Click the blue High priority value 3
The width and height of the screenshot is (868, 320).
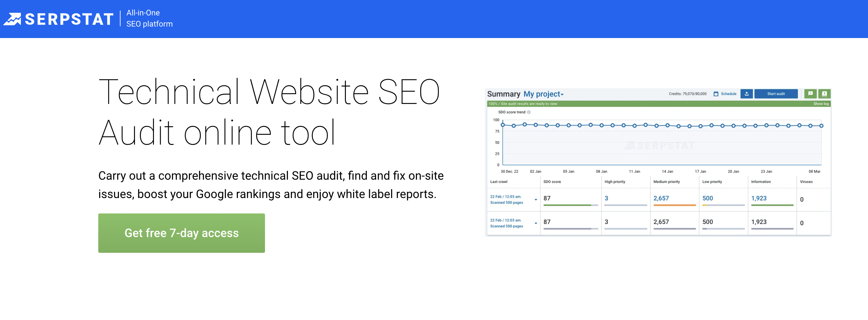coord(606,198)
